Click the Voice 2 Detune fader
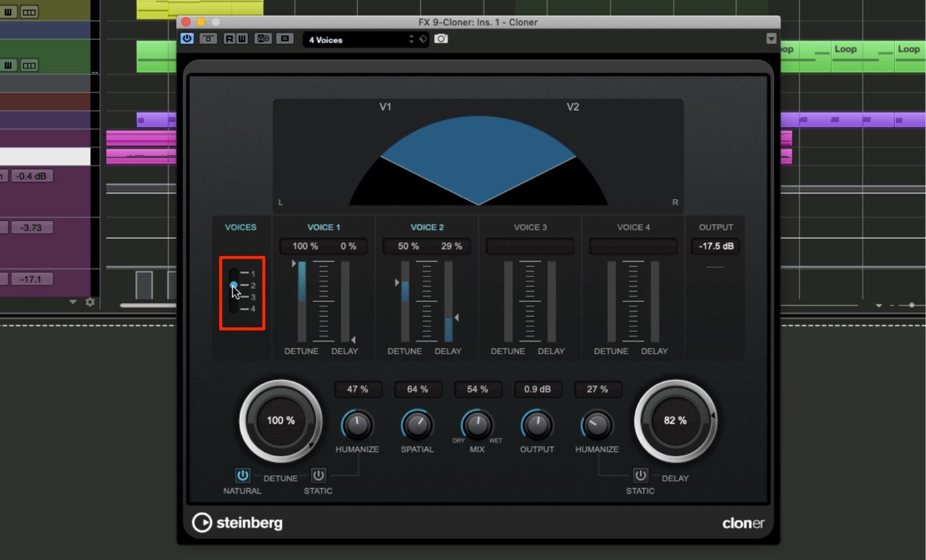Screen dimensions: 926x560 tap(405, 301)
